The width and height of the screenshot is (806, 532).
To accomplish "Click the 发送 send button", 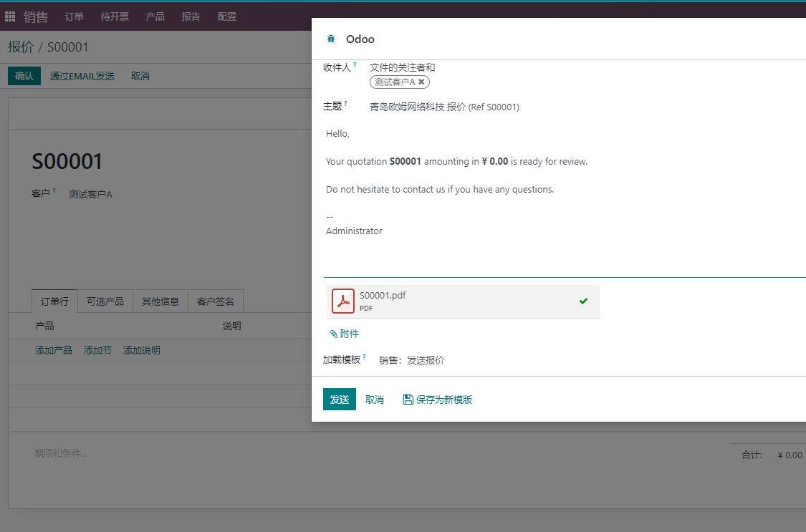I will pyautogui.click(x=340, y=400).
